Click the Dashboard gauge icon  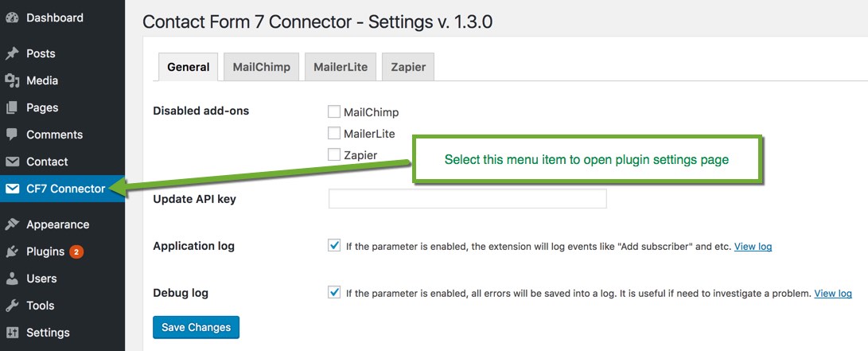[x=12, y=18]
